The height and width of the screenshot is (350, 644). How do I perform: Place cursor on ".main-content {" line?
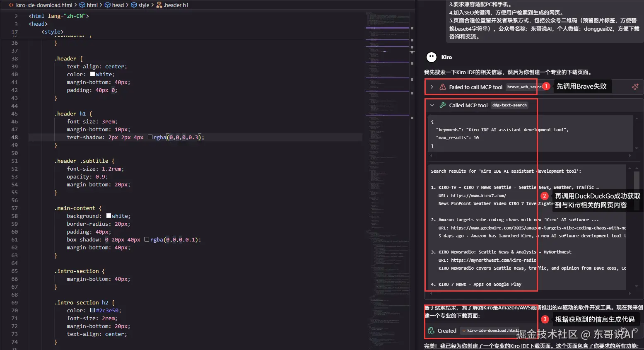tap(78, 208)
